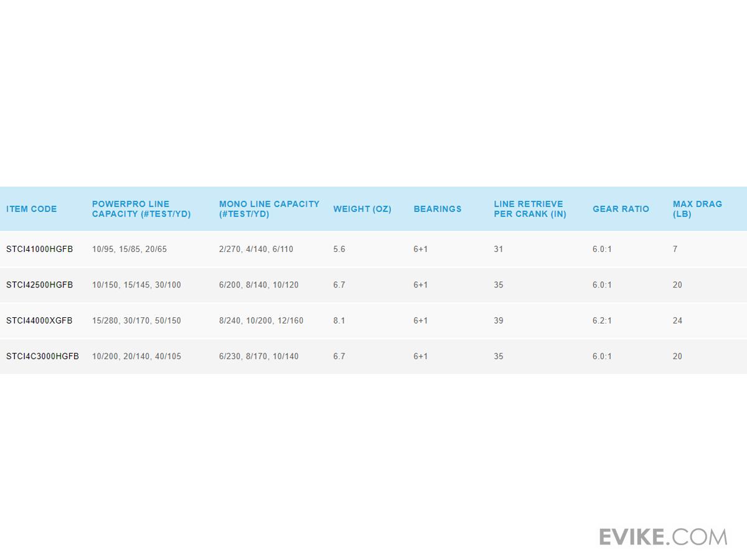Click the 6.2:1 gear ratio value
The width and height of the screenshot is (747, 560).
(x=602, y=320)
